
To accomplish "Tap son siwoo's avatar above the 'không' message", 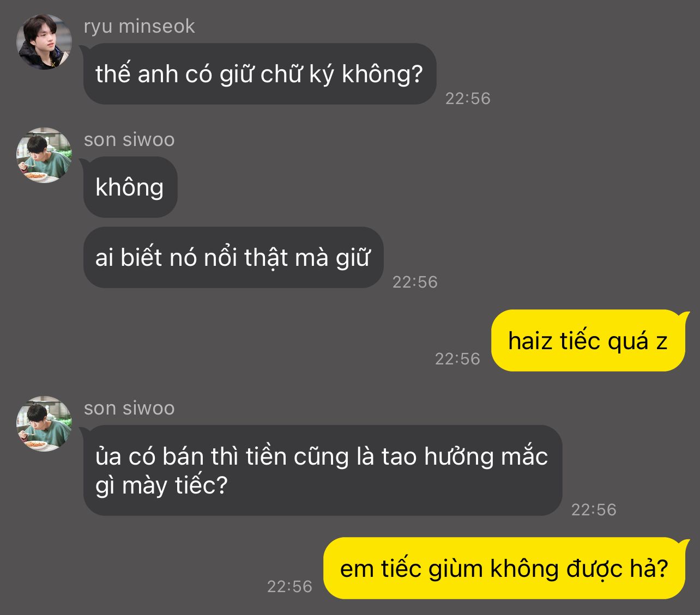I will point(44,155).
